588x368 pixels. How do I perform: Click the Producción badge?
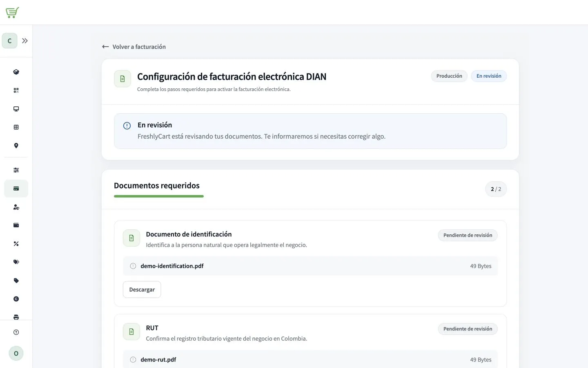click(x=449, y=76)
